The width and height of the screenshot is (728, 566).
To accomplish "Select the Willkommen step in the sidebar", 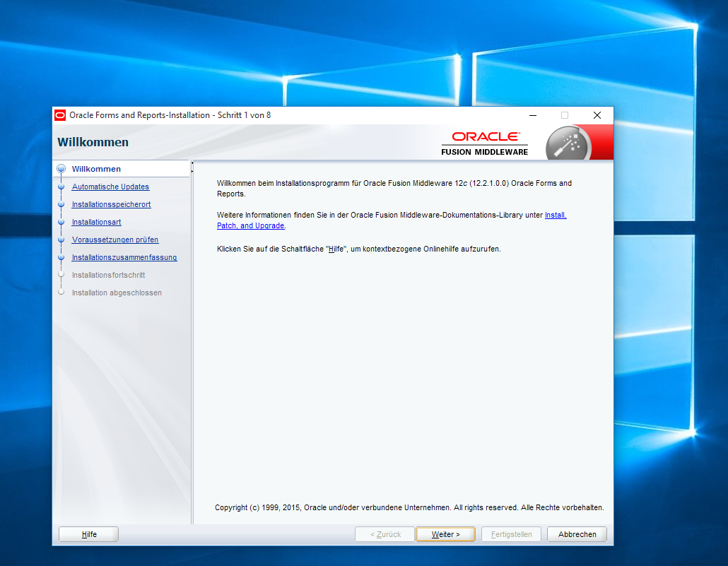I will pos(96,169).
